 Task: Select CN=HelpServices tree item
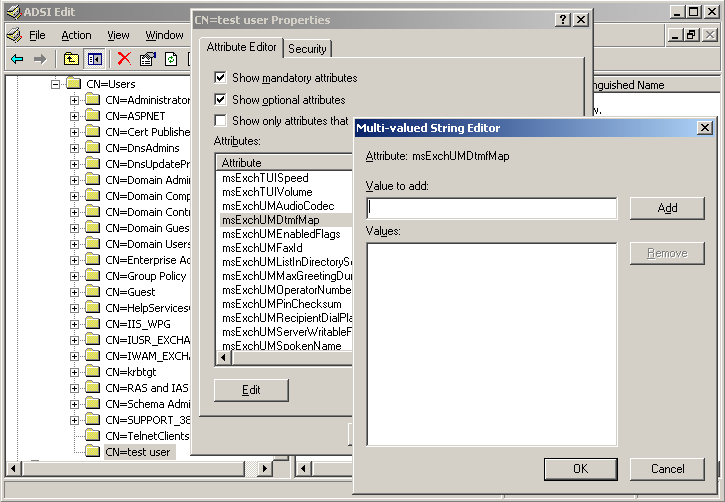click(147, 308)
